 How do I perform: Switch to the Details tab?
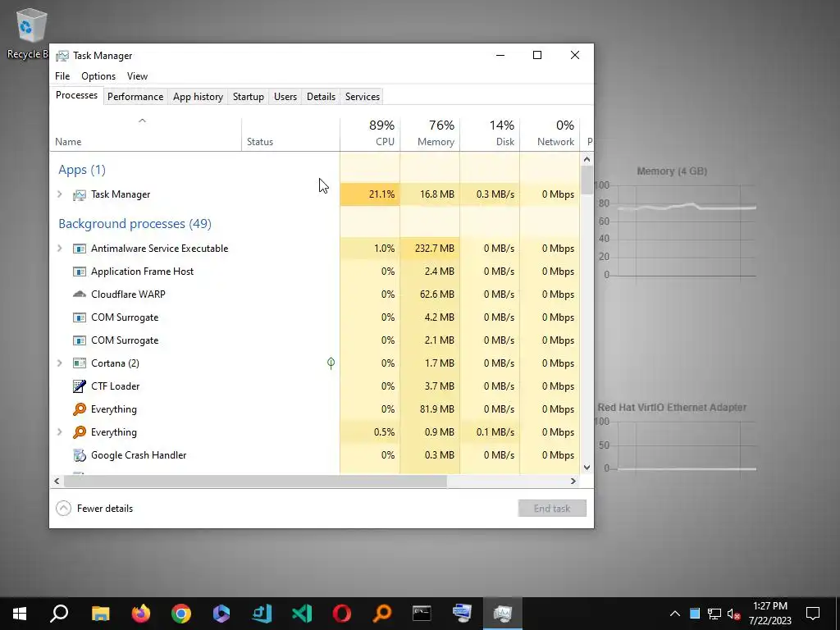tap(321, 97)
